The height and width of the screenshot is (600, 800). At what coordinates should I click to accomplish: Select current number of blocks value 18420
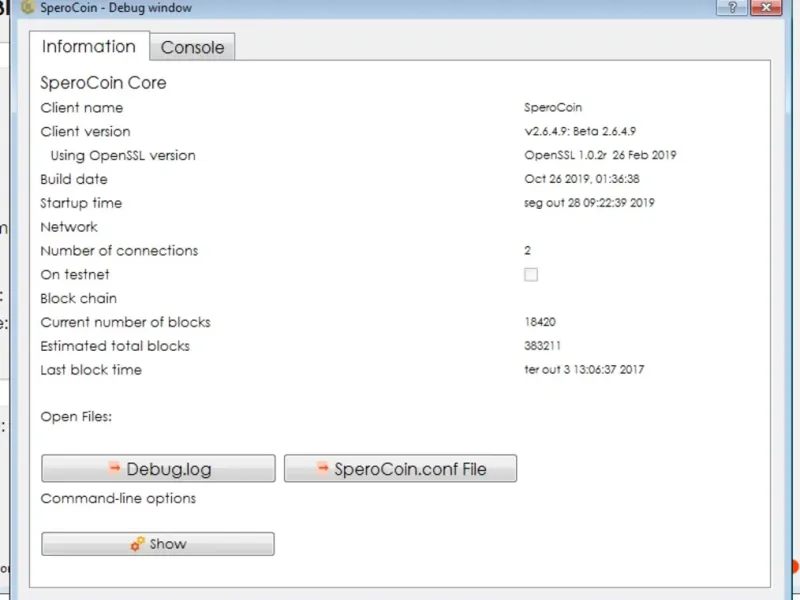(540, 322)
